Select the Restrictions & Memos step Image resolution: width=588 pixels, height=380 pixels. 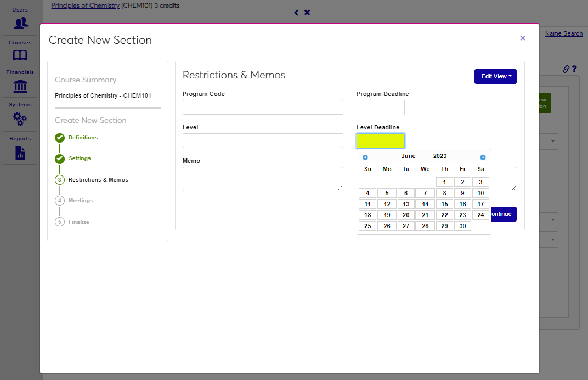pyautogui.click(x=98, y=180)
